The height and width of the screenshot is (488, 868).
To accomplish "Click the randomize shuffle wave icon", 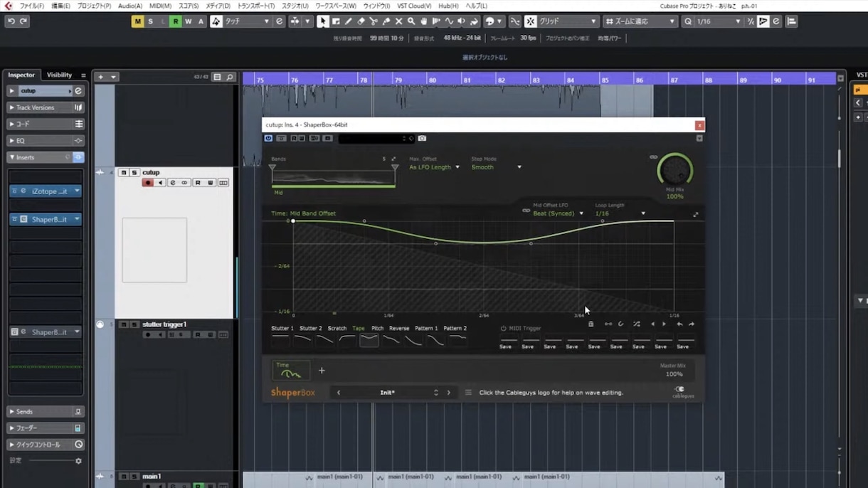I will (x=636, y=324).
